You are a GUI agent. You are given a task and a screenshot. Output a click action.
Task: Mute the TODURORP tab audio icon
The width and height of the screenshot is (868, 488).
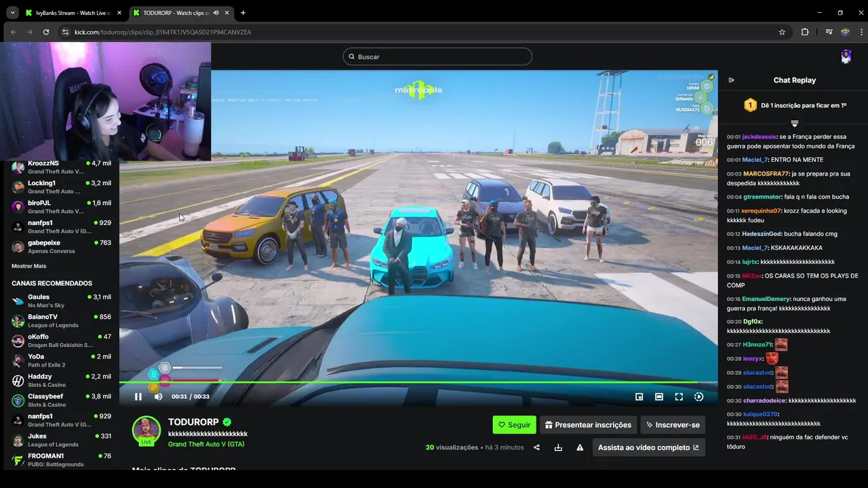[x=216, y=12]
